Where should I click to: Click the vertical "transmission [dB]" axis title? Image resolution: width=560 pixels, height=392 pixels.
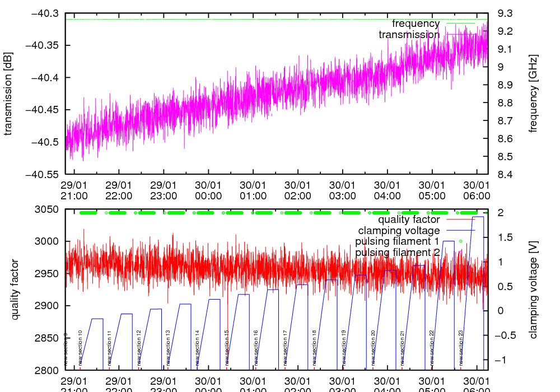pos(8,93)
